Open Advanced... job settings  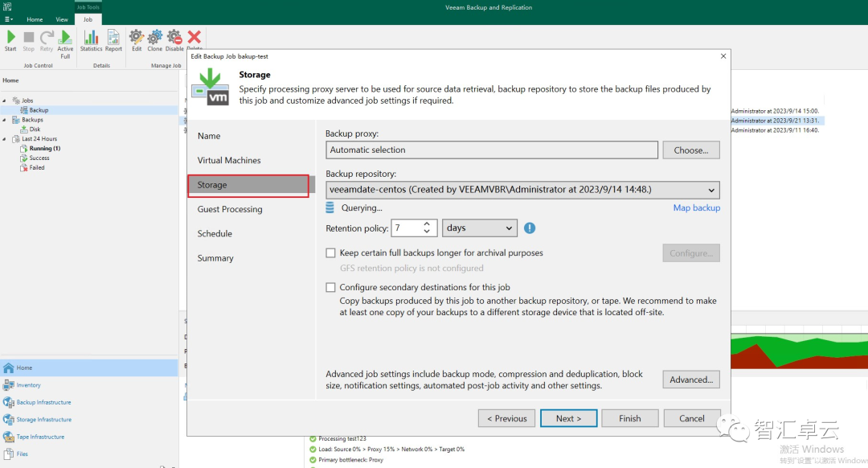point(691,380)
